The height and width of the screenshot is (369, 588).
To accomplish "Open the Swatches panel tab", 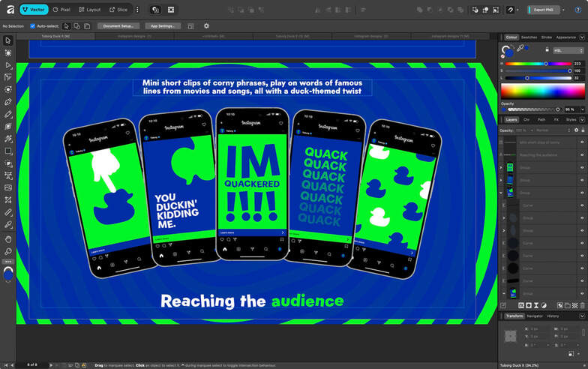I will pyautogui.click(x=529, y=37).
